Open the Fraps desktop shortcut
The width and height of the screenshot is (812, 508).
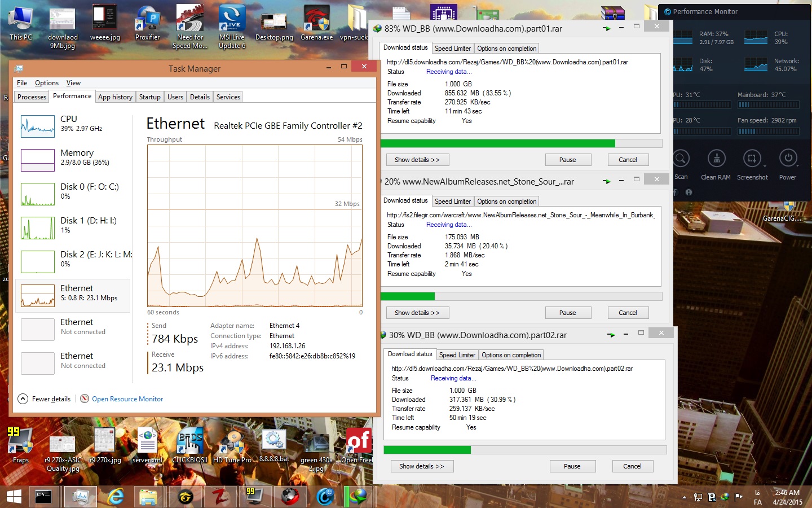pyautogui.click(x=21, y=445)
